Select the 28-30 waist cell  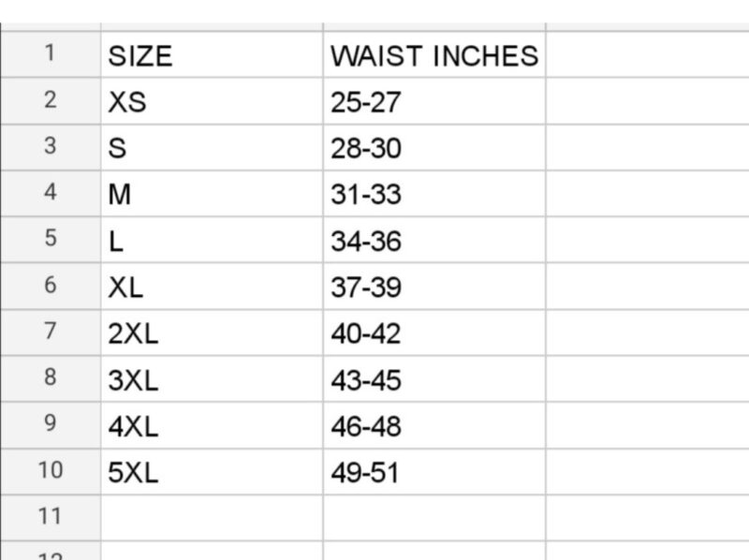point(433,148)
